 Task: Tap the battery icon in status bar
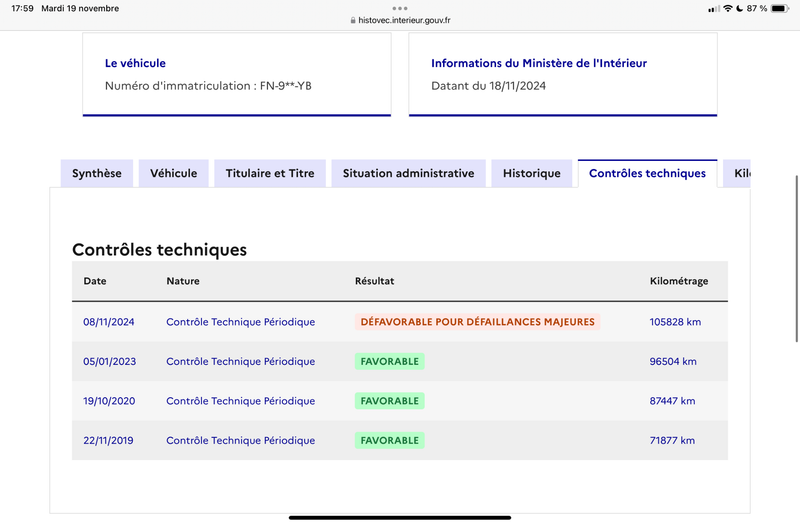click(x=780, y=8)
